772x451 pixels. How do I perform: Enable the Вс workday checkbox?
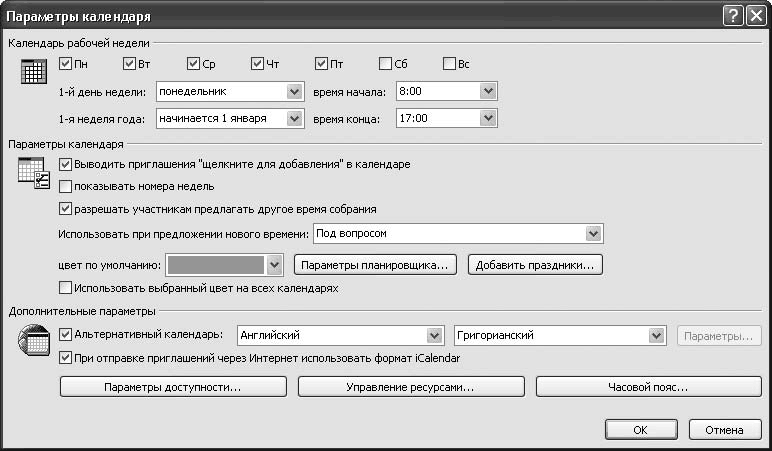point(449,64)
